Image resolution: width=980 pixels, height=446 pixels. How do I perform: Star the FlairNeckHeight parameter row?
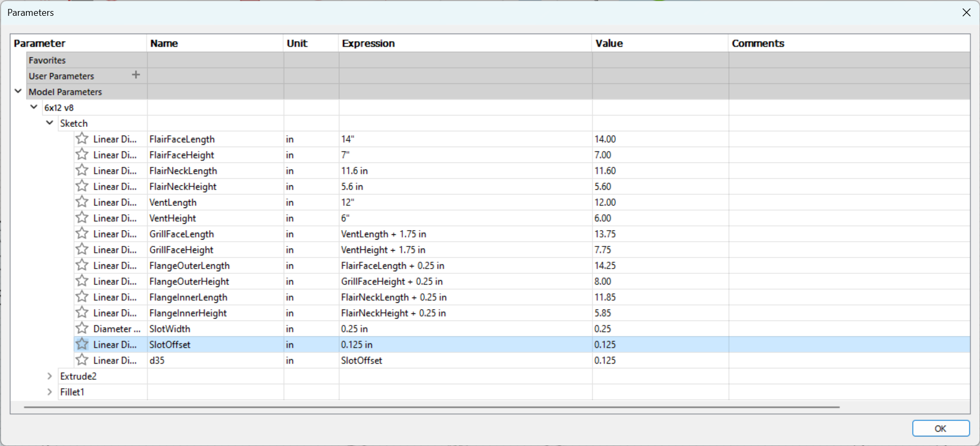(x=82, y=186)
